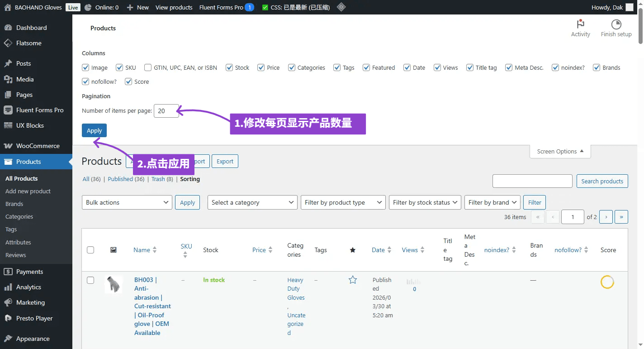Image resolution: width=644 pixels, height=349 pixels.
Task: Click the items per page number field
Action: [x=166, y=111]
